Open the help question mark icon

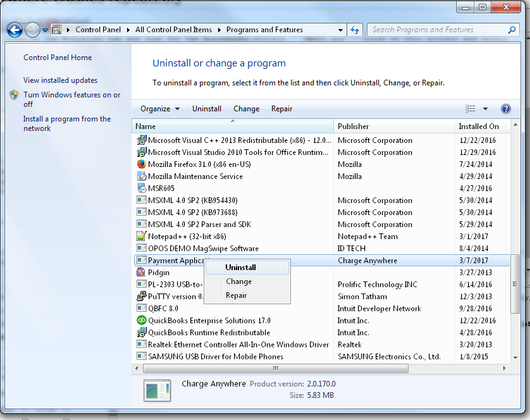click(505, 109)
